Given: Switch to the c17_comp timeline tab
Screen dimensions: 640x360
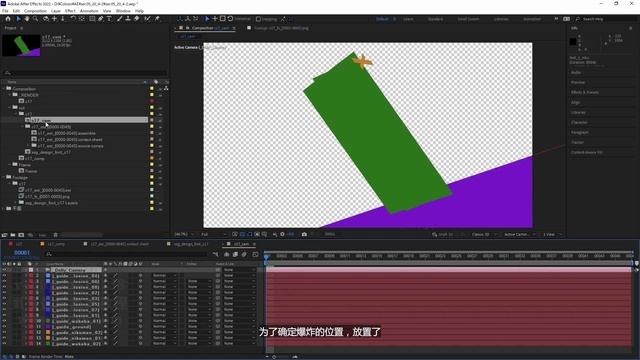Looking at the screenshot, I should [56, 244].
